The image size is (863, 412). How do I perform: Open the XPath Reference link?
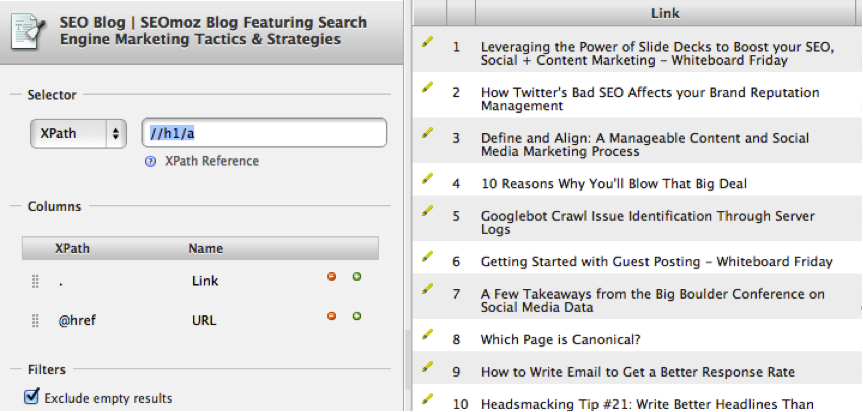(x=211, y=161)
